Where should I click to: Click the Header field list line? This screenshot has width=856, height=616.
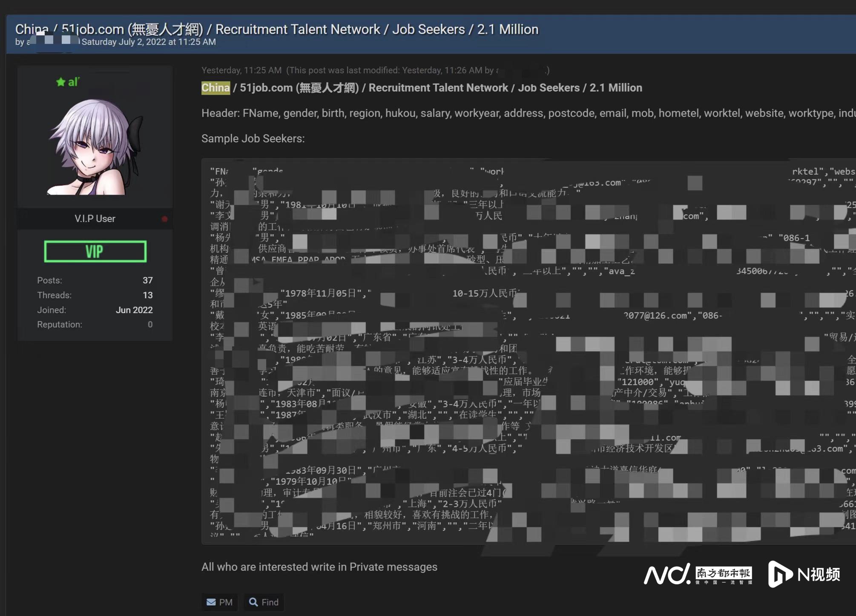(529, 113)
